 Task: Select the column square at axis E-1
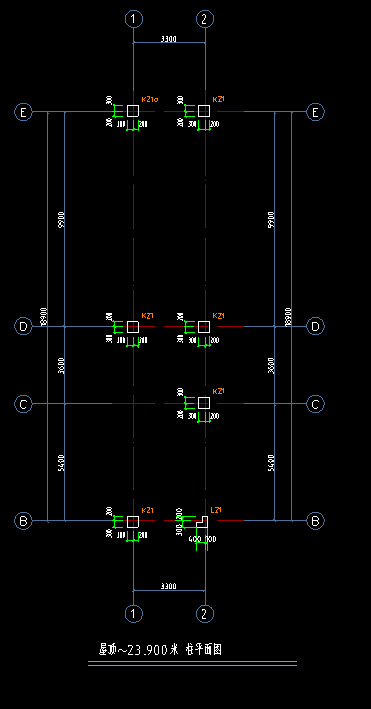click(x=133, y=111)
